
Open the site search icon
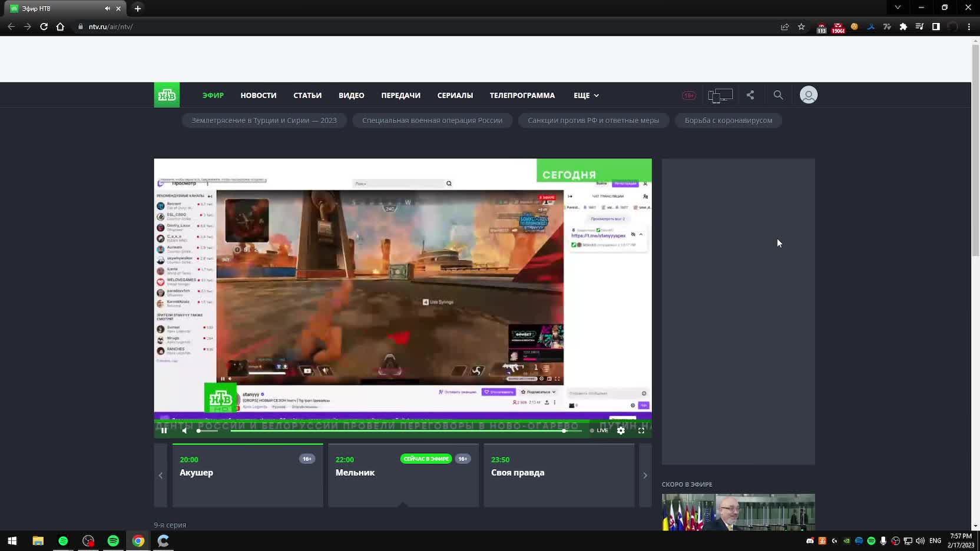(778, 95)
